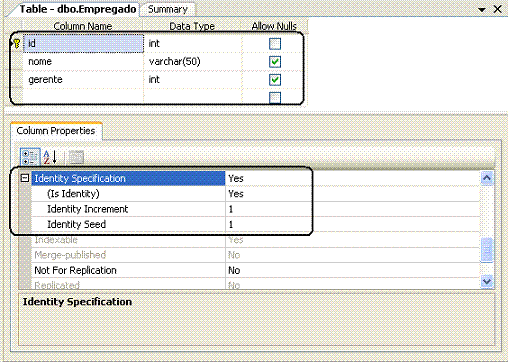This screenshot has height=362, width=508.
Task: Click the primary key icon beside id
Action: 16,44
